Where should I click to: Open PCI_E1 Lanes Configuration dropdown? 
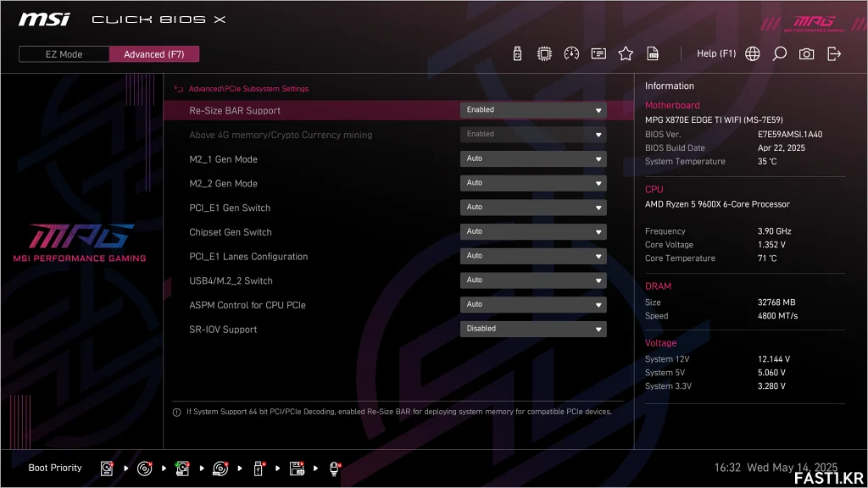coord(533,256)
